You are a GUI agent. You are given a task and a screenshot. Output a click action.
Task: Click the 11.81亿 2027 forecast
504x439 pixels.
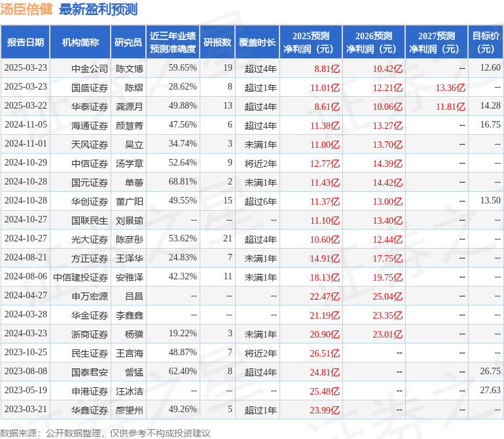click(x=450, y=107)
